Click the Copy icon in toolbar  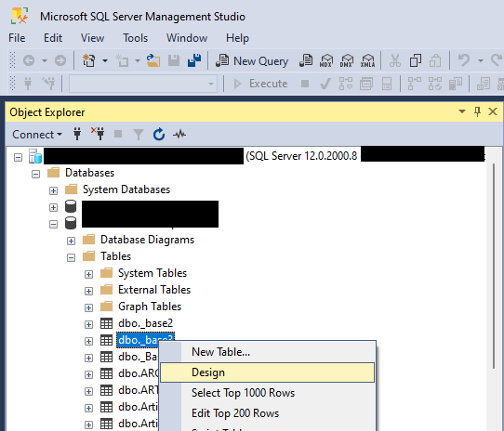416,60
